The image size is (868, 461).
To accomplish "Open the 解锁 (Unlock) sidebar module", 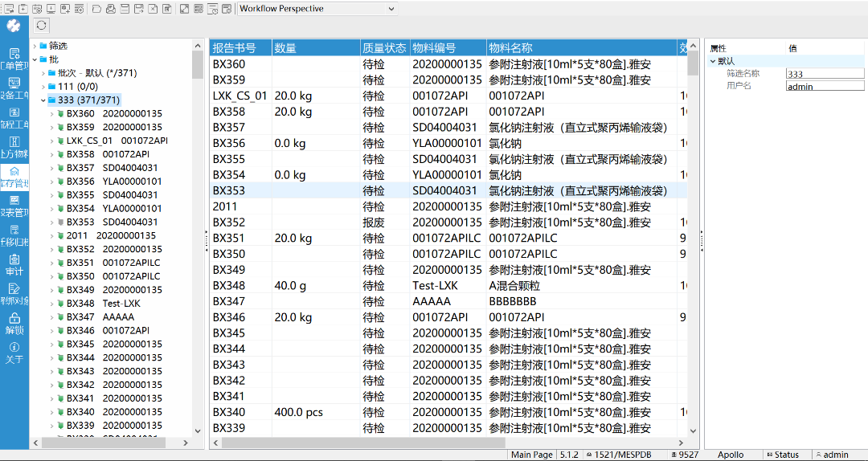I will tap(14, 323).
